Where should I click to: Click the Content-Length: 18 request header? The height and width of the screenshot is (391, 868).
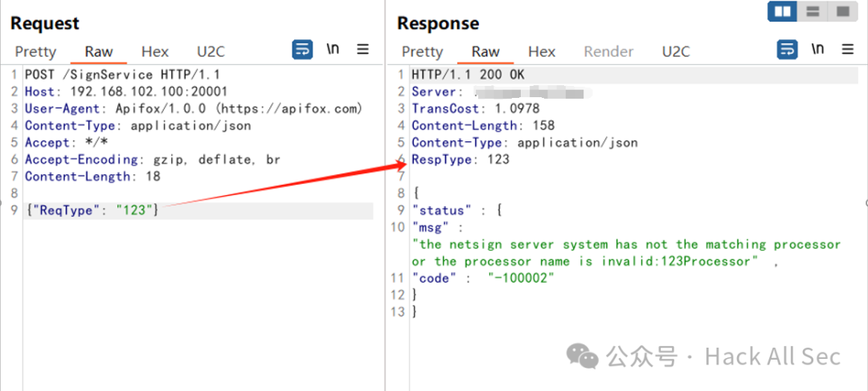tap(92, 177)
